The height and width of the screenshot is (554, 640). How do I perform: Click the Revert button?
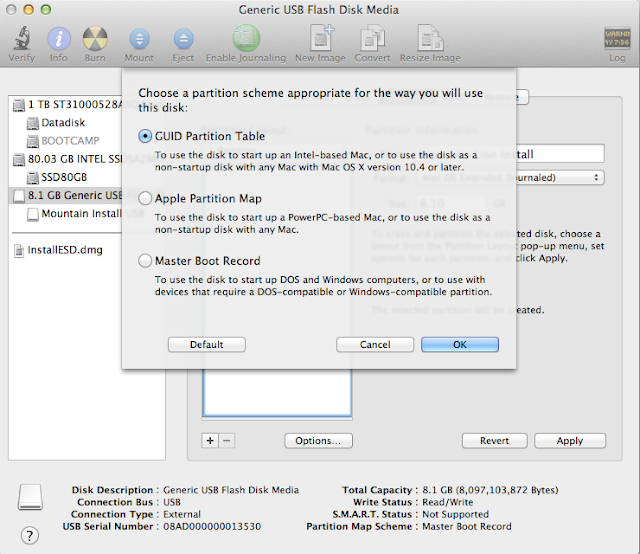coord(494,441)
